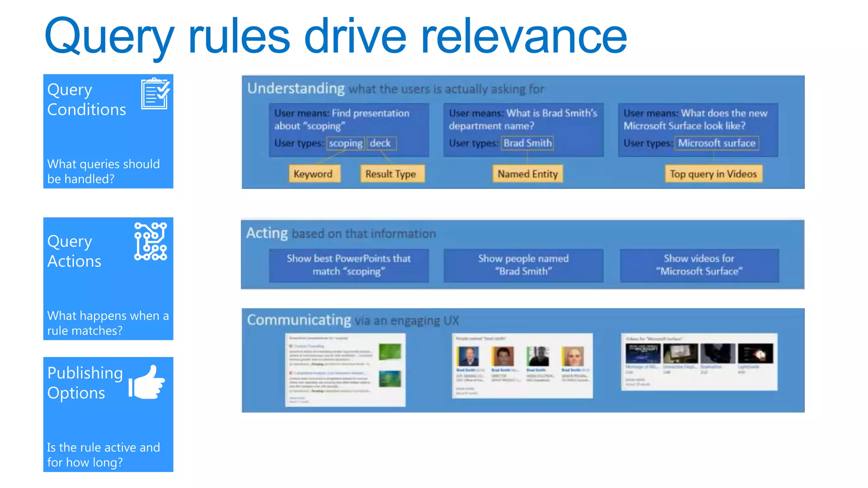The image size is (868, 488).
Task: Select the Named Entity label
Action: tap(527, 174)
